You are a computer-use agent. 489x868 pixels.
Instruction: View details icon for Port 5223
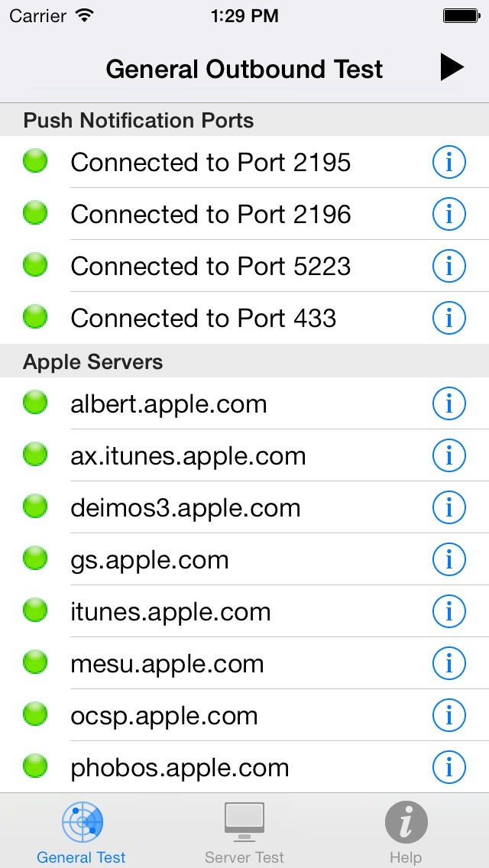click(x=449, y=266)
